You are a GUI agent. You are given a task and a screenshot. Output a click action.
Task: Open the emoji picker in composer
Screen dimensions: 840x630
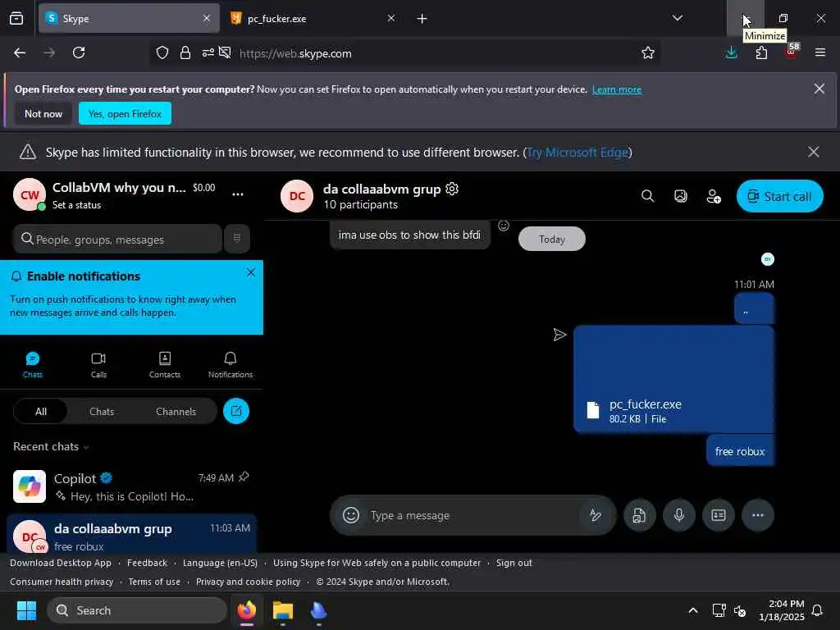[351, 515]
